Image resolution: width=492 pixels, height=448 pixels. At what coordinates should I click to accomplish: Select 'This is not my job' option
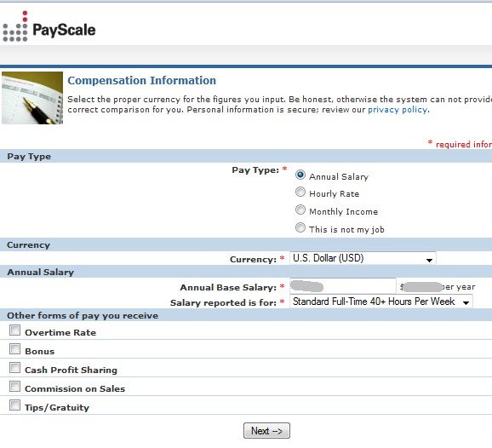point(300,227)
